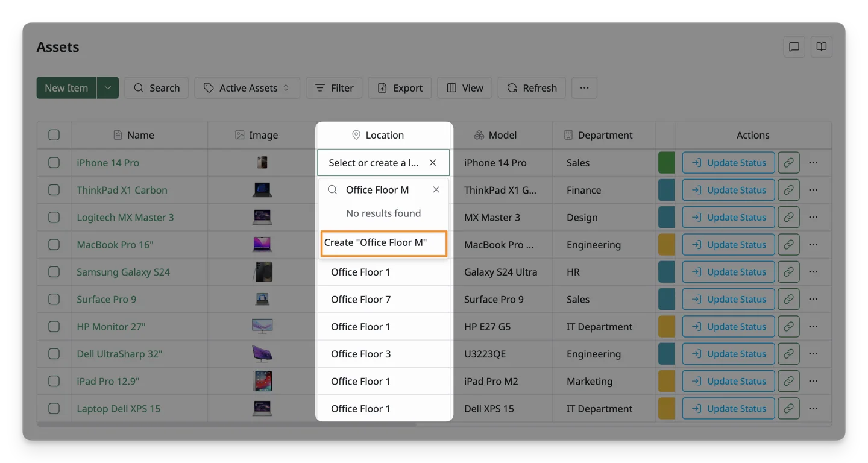This screenshot has width=868, height=463.
Task: Open the documentation book icon
Action: (821, 47)
